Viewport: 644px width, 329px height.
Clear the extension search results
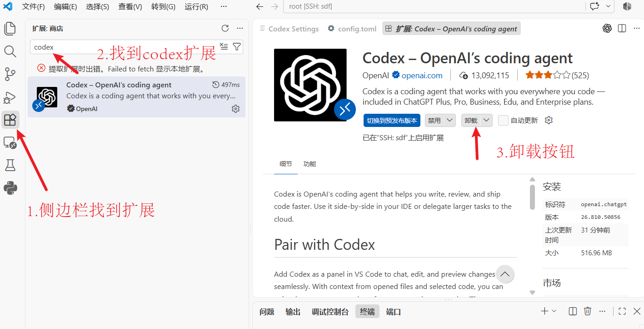click(224, 46)
